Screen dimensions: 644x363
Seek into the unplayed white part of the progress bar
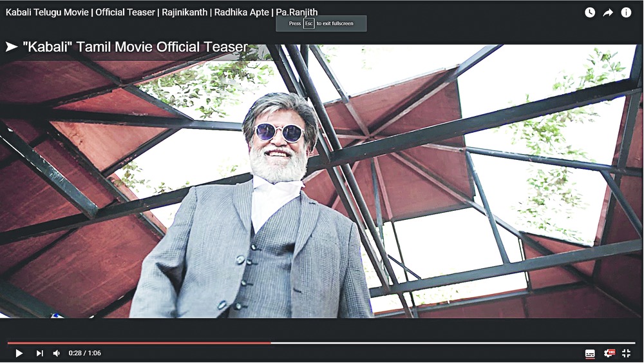[x=451, y=343]
